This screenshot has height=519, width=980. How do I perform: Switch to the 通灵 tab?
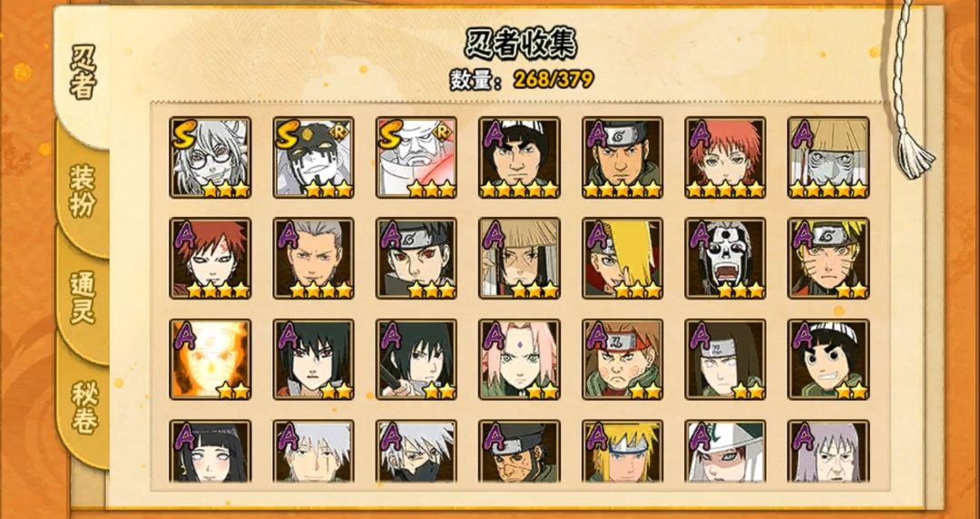pyautogui.click(x=82, y=299)
